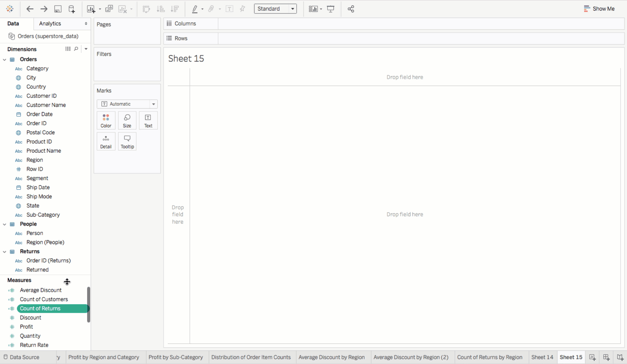The width and height of the screenshot is (627, 364).
Task: Click the sort ascending toolbar icon
Action: click(161, 9)
